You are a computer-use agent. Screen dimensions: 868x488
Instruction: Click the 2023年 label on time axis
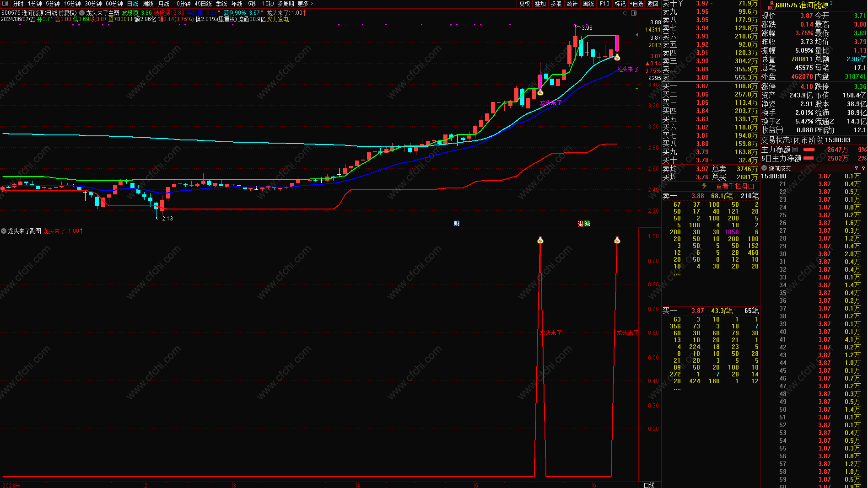[11, 485]
